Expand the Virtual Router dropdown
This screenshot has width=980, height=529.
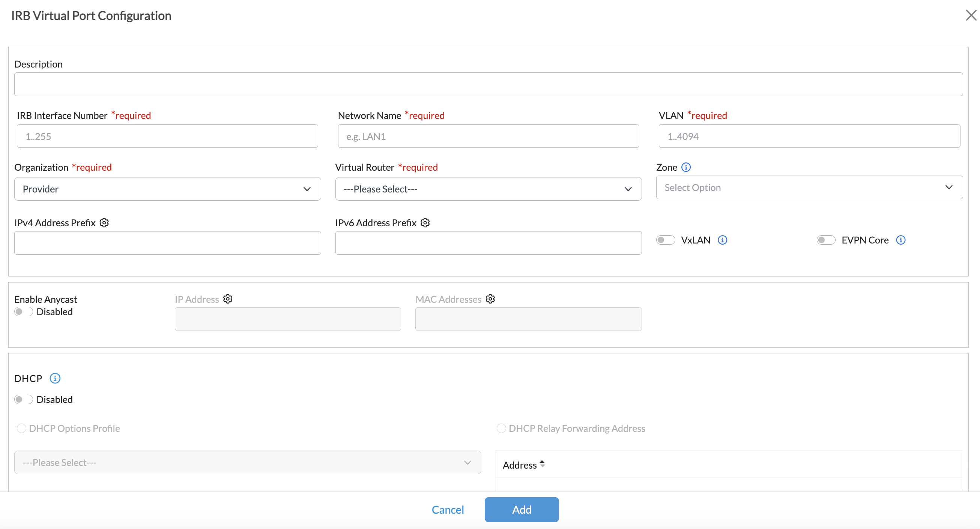(x=488, y=189)
